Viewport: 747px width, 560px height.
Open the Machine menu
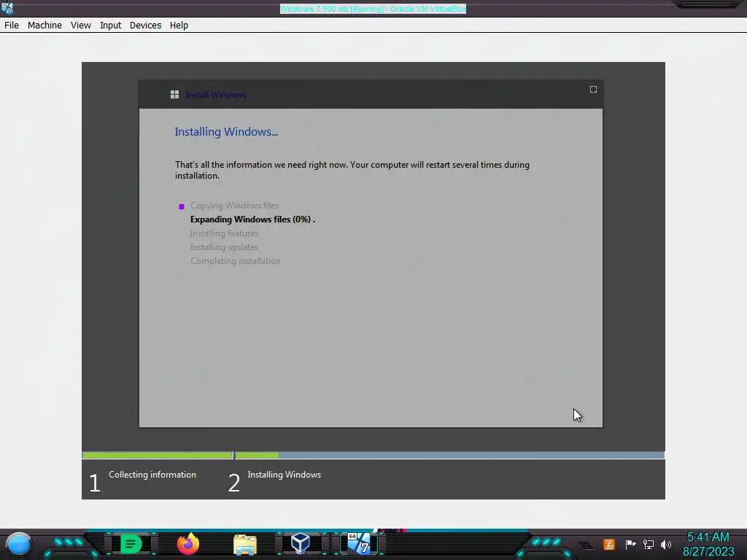[44, 26]
